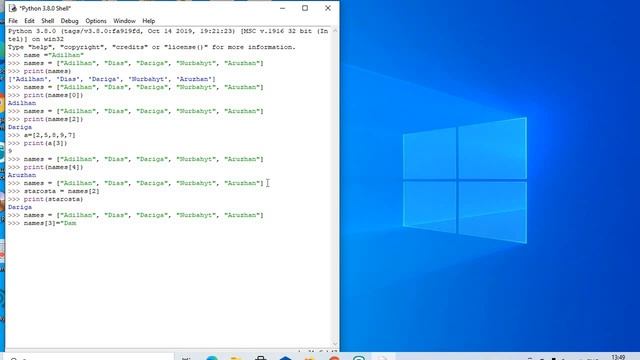The height and width of the screenshot is (360, 640).
Task: Place cursor in names[3]="Dam input line
Action: [x=50, y=223]
